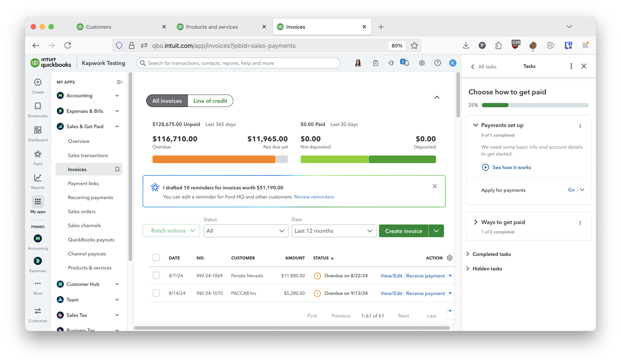Open the Date filter Last 12 months

(333, 231)
